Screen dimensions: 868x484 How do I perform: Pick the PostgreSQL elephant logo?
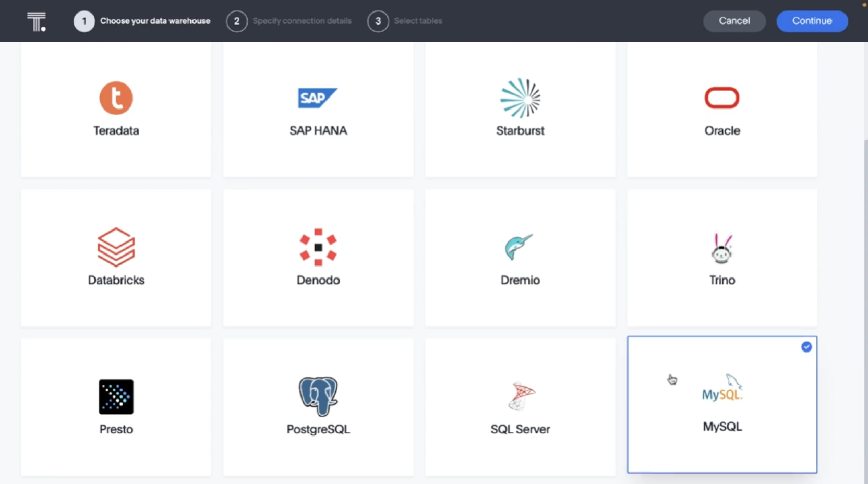pos(318,397)
